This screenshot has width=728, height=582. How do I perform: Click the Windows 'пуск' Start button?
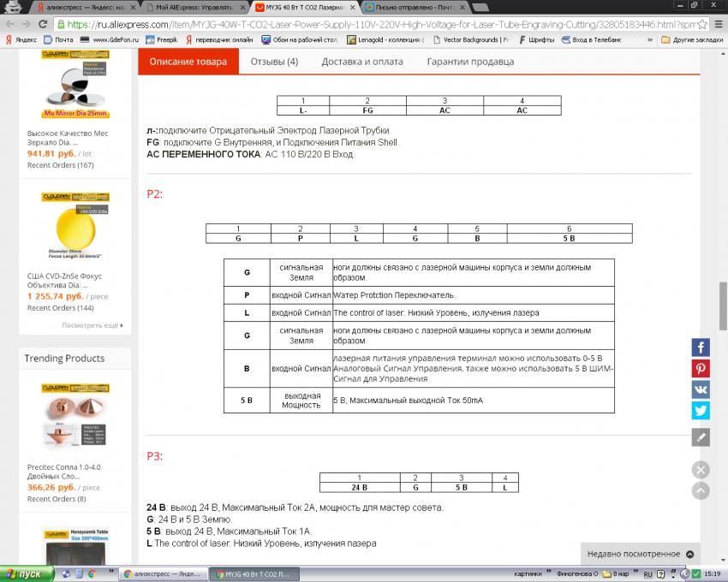pos(24,573)
